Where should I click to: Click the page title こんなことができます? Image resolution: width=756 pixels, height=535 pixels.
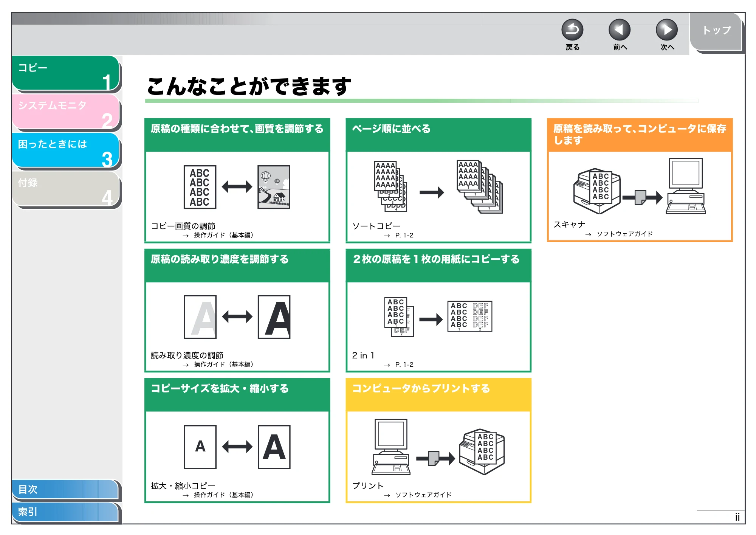pos(249,86)
